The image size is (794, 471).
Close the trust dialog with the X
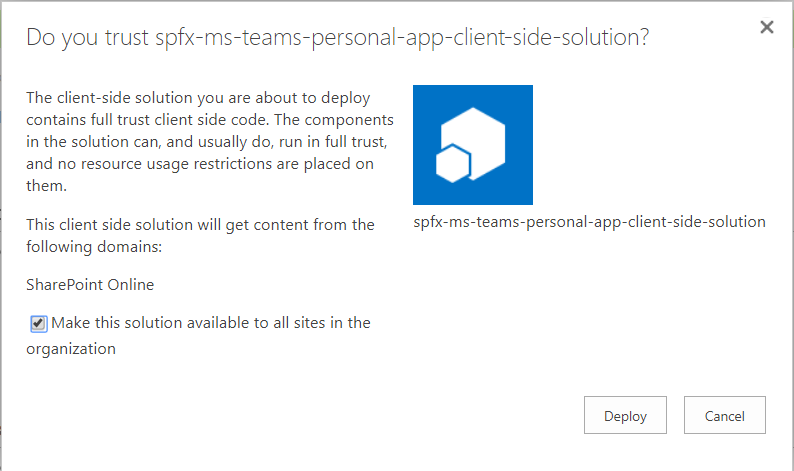point(767,28)
